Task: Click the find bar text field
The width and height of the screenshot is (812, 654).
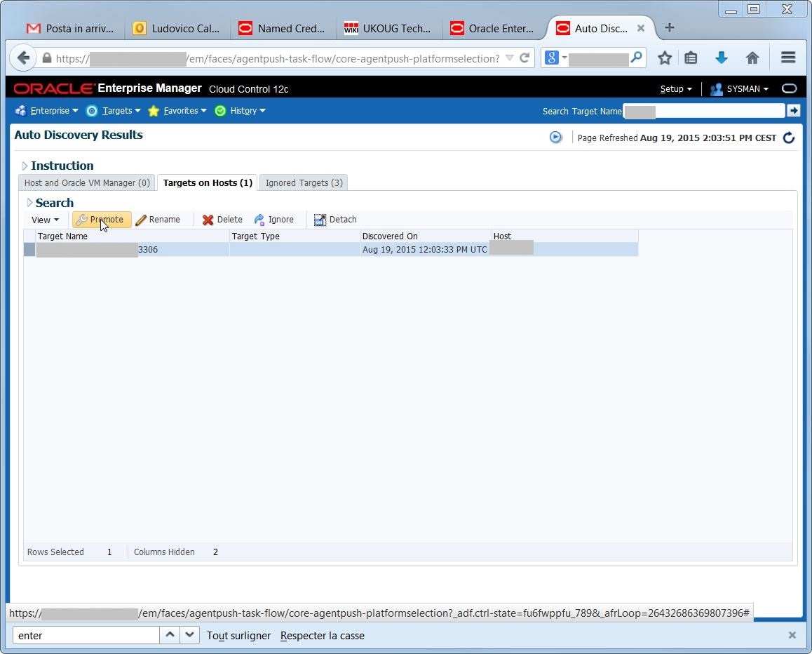Action: (x=86, y=635)
